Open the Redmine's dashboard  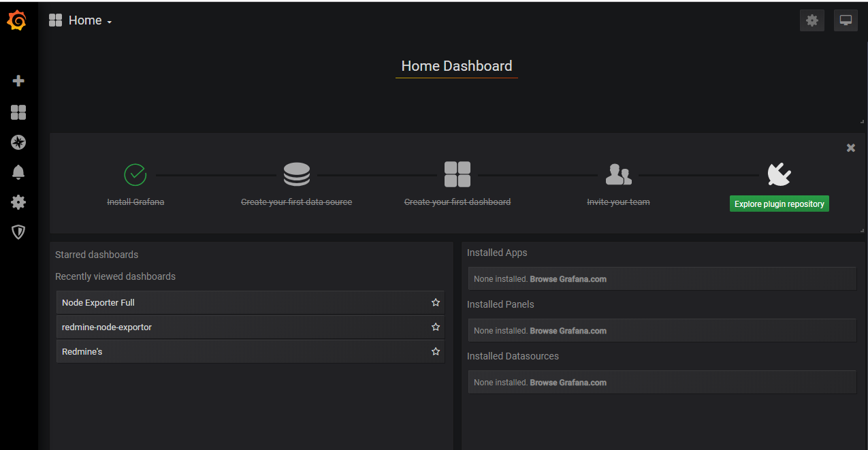[250, 351]
